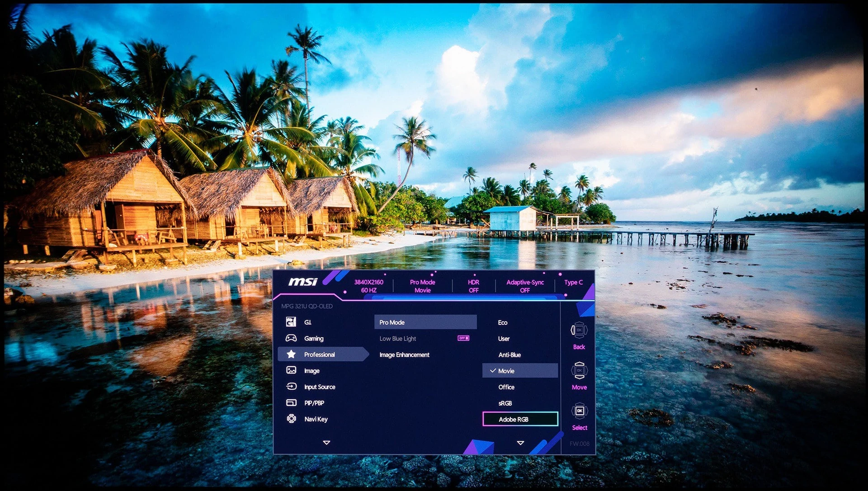Click the Image picture icon
868x491 pixels.
291,370
